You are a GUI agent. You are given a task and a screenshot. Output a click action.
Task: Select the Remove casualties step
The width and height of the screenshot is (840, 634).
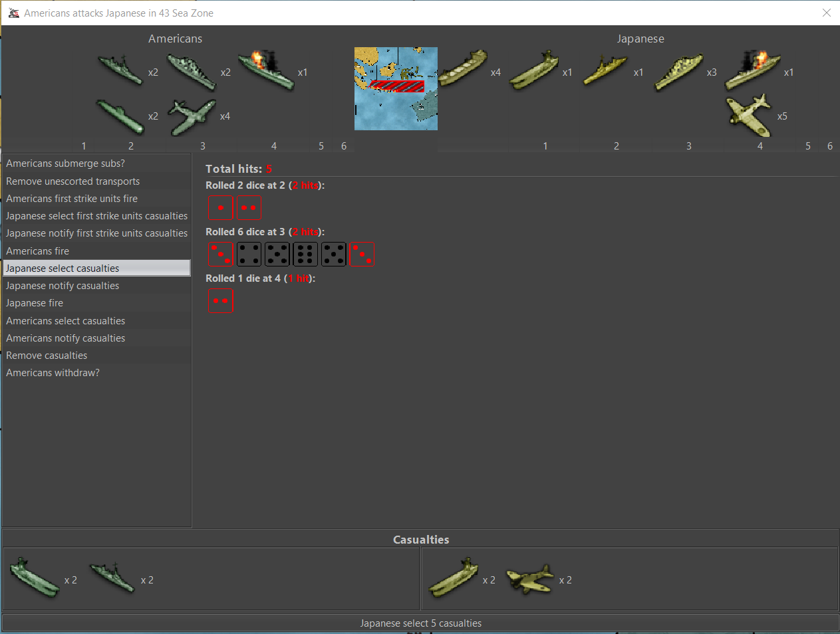click(96, 356)
